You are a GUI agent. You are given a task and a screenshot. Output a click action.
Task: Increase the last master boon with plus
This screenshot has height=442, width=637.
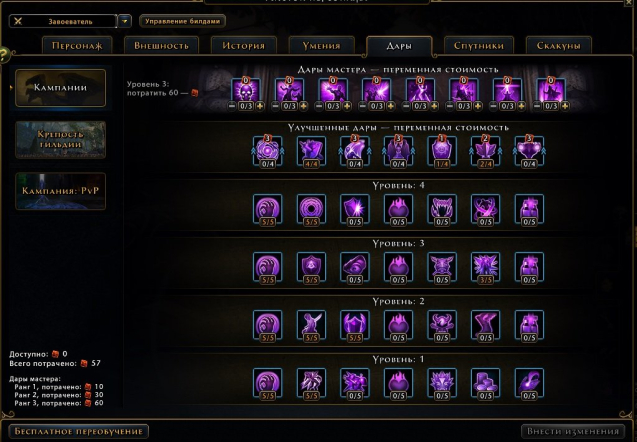tap(565, 106)
